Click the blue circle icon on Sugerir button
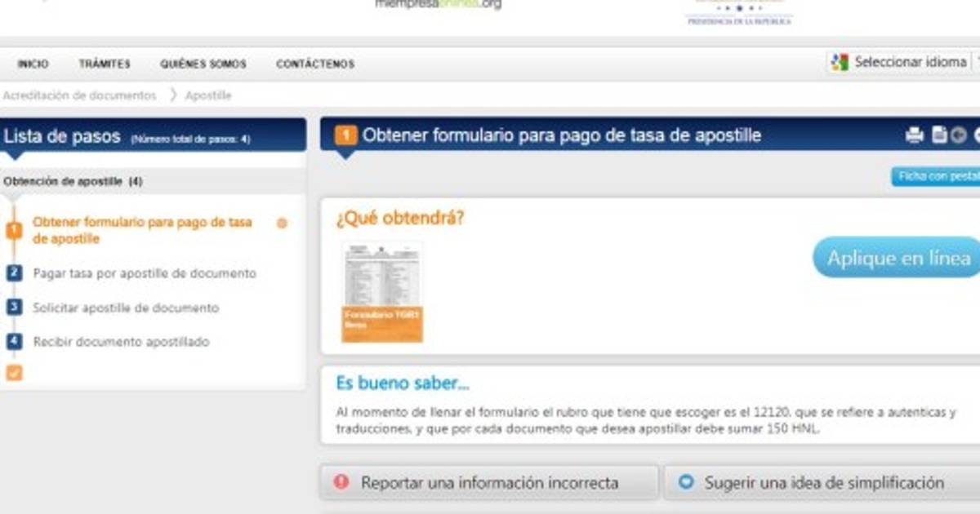Viewport: 980px width, 514px height. pos(687,482)
